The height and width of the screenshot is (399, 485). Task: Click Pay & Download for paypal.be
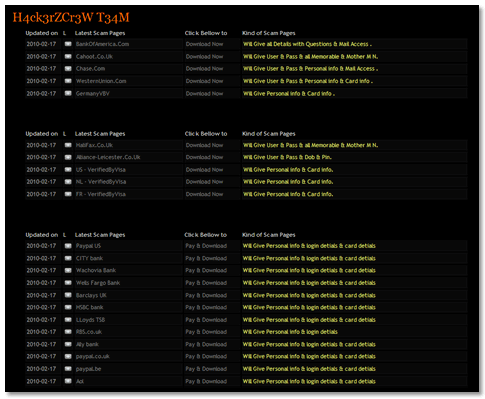point(206,369)
